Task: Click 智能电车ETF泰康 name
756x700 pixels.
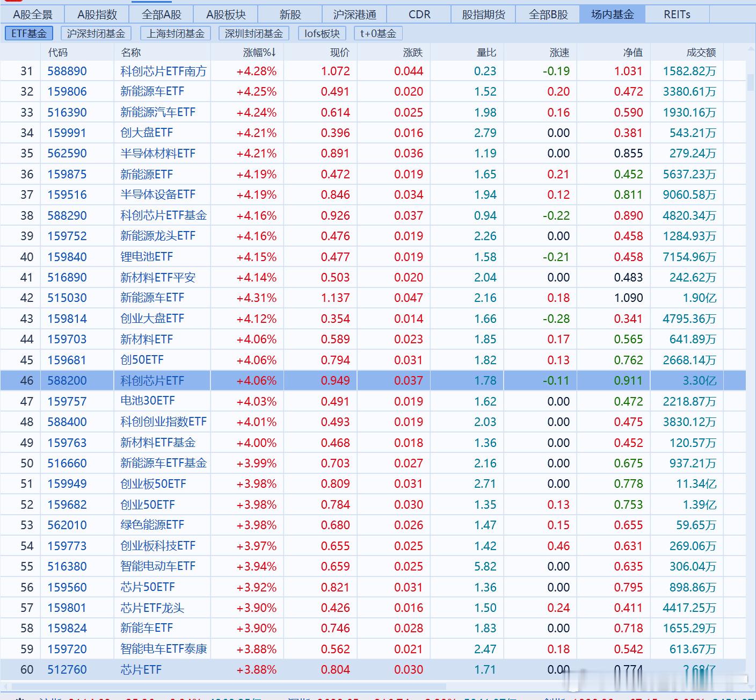Action: (164, 649)
